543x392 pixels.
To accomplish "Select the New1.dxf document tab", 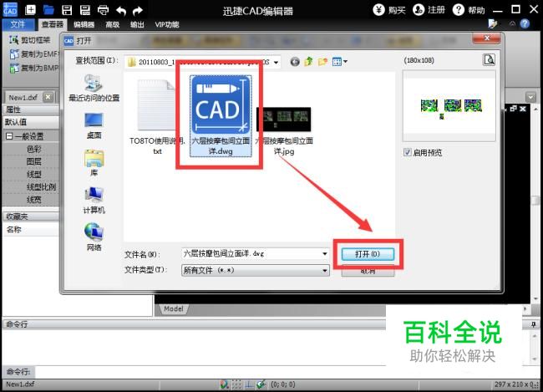I will tap(23, 98).
